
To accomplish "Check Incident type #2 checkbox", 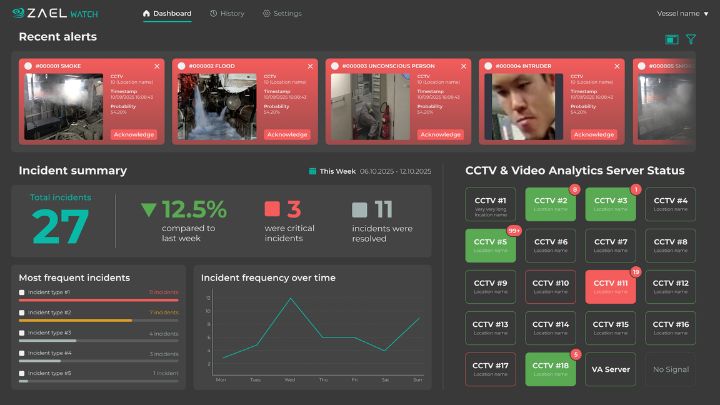I will (22, 313).
